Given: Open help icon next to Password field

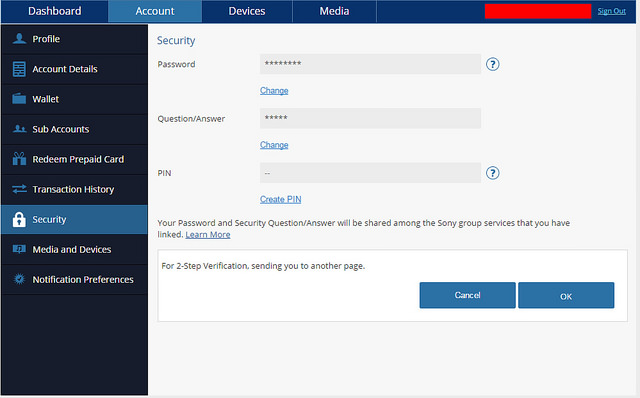Looking at the screenshot, I should click(493, 64).
